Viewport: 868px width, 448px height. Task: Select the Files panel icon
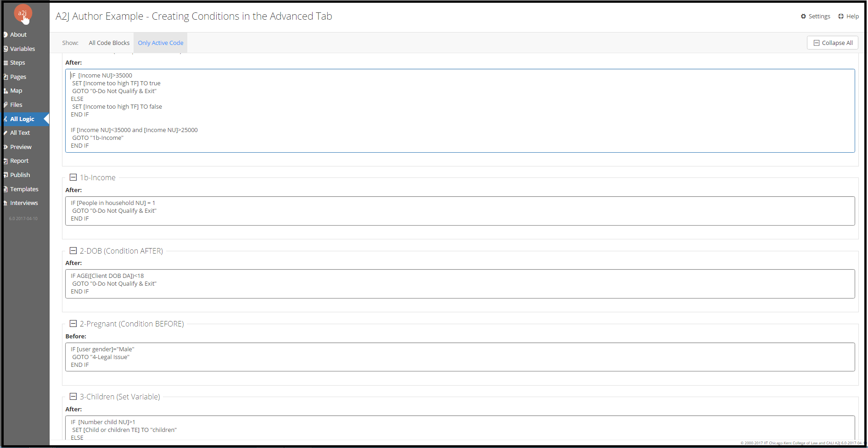(16, 105)
